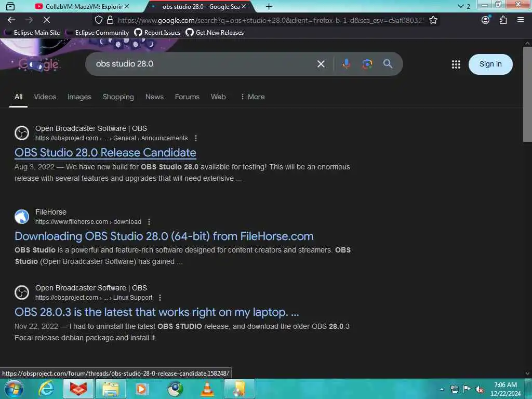
Task: Open the extensions puzzle icon
Action: (x=503, y=20)
